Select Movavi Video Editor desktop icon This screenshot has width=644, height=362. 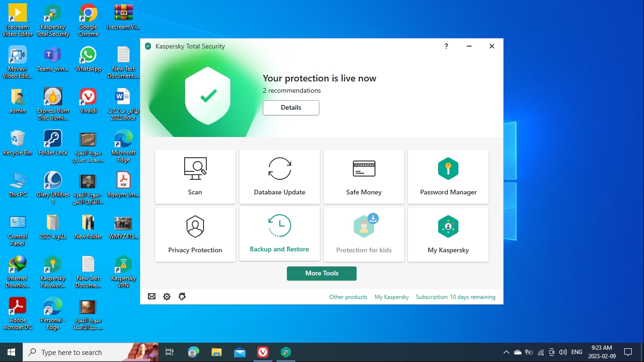click(17, 62)
